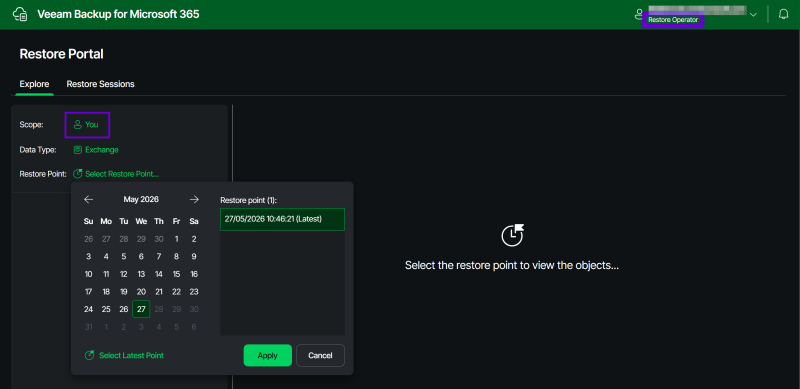Choose May 19 in calendar
Screen dimensions: 800x389
(x=123, y=292)
